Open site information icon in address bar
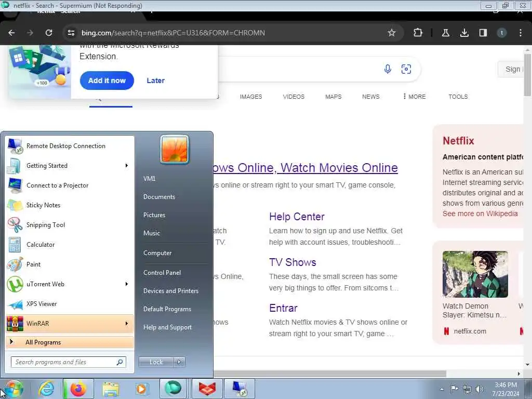The image size is (532, 399). click(x=71, y=33)
